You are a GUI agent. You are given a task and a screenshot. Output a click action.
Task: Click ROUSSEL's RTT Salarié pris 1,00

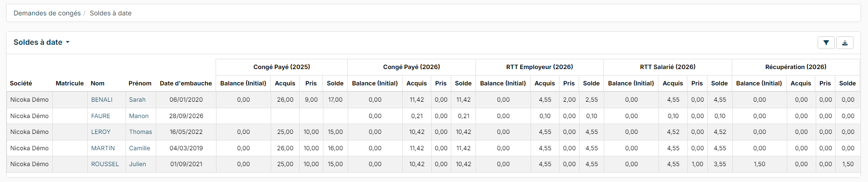pos(697,164)
